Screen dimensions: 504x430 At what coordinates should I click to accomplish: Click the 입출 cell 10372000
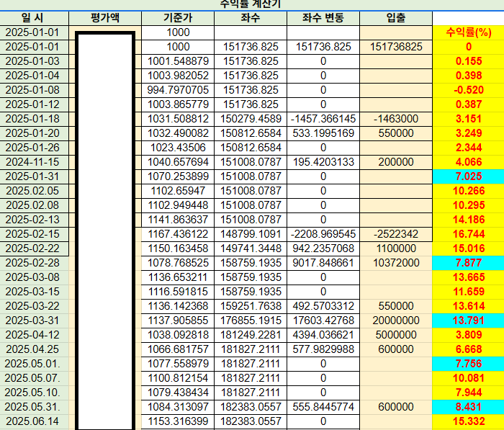pos(396,263)
